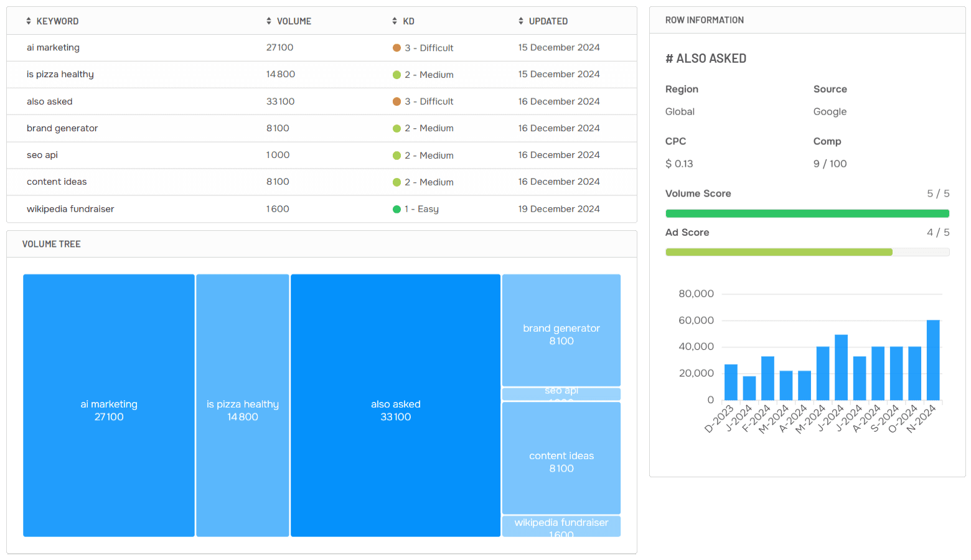971x560 pixels.
Task: Click the orange KD dot for ai marketing
Action: pyautogui.click(x=396, y=48)
